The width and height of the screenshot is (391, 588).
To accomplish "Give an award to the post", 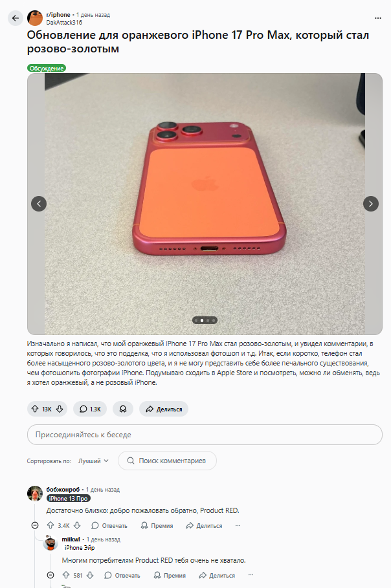I will coord(123,409).
